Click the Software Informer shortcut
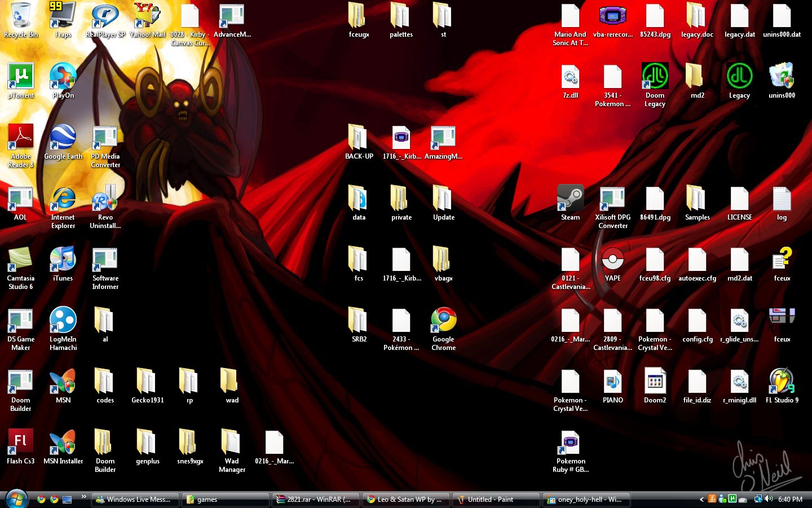The image size is (812, 508). click(x=105, y=268)
